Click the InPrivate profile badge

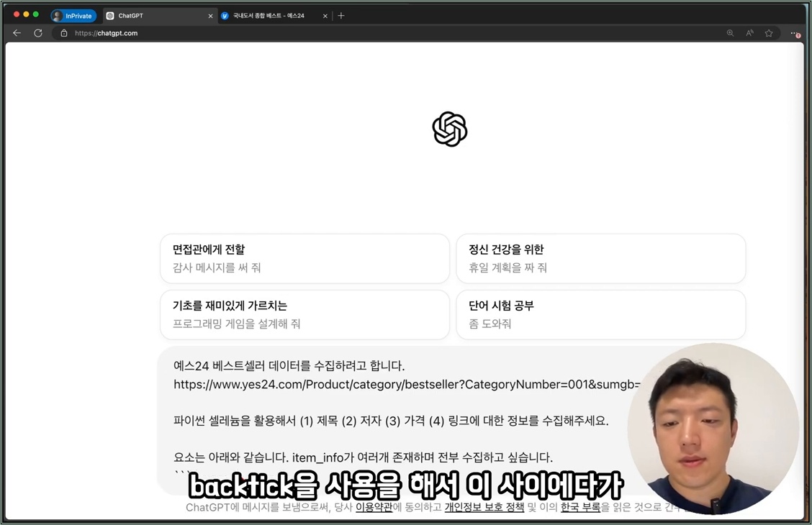pos(73,16)
